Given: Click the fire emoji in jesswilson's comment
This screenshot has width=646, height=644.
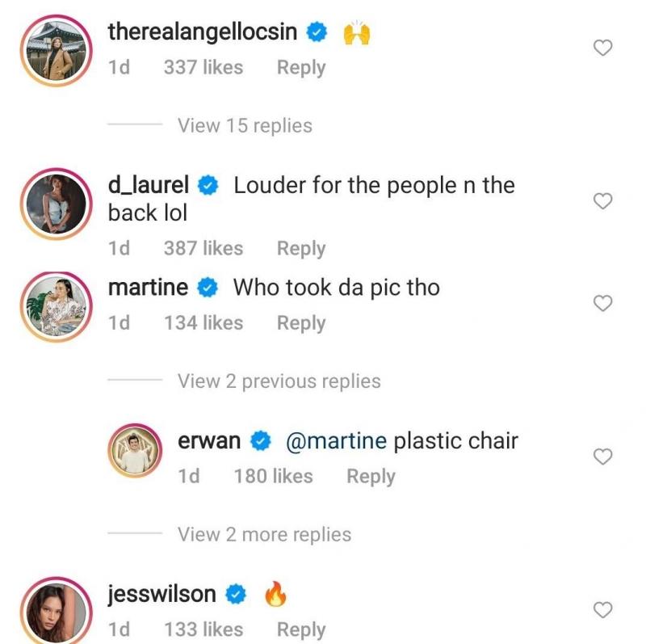Looking at the screenshot, I should (275, 593).
